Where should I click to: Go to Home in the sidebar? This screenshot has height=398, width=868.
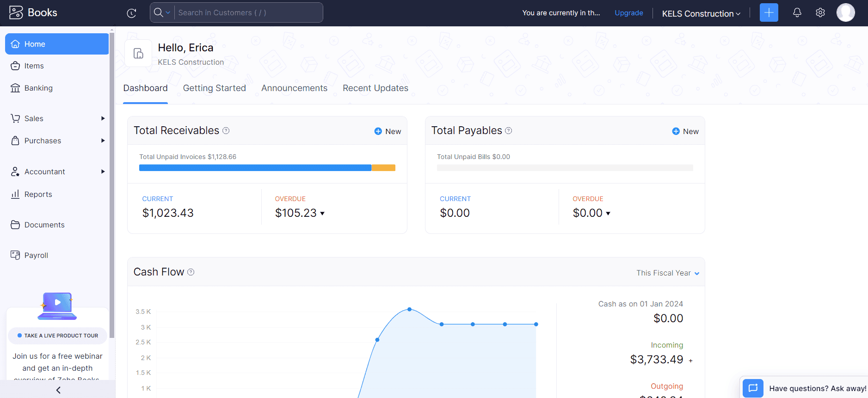[57, 44]
